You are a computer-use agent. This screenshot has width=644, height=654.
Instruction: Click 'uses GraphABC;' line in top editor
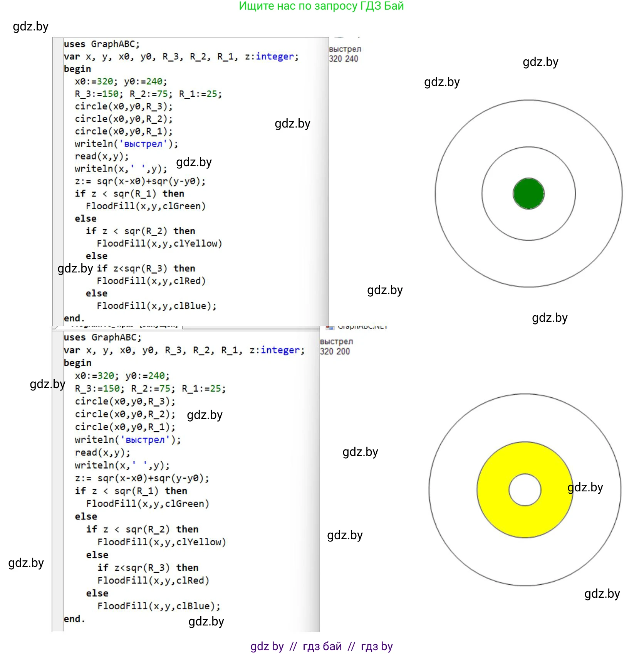click(x=102, y=44)
